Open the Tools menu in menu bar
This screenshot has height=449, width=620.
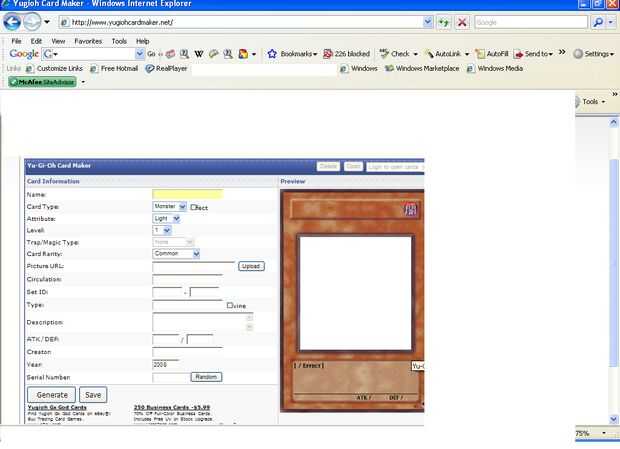pos(119,41)
